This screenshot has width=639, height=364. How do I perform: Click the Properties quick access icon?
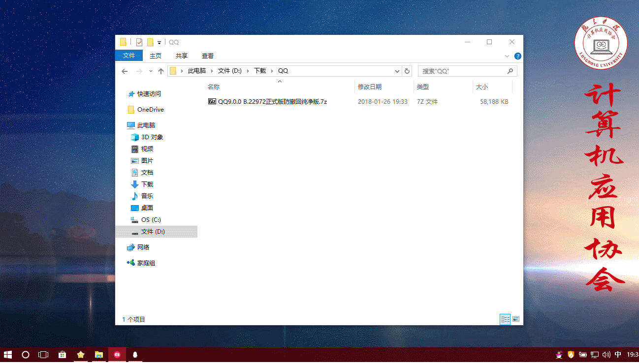tap(139, 42)
